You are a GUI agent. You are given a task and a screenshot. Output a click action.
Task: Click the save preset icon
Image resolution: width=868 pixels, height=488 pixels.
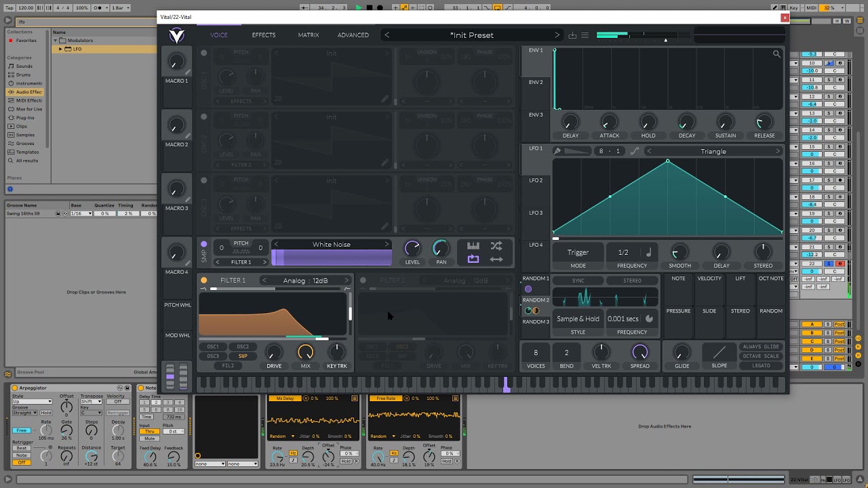(572, 35)
